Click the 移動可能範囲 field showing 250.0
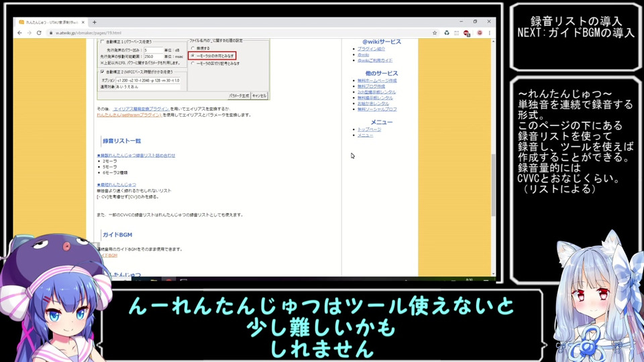This screenshot has width=644, height=362. click(x=153, y=56)
